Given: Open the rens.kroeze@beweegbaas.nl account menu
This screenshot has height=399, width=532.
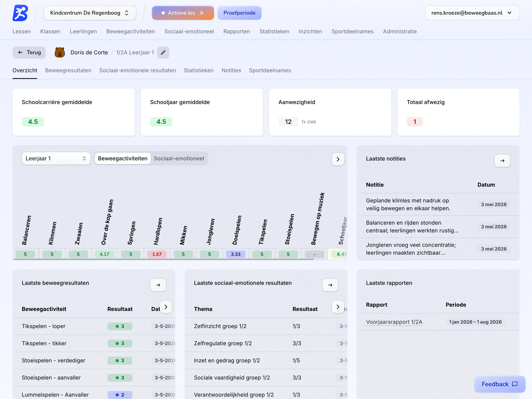Looking at the screenshot, I should [x=472, y=13].
